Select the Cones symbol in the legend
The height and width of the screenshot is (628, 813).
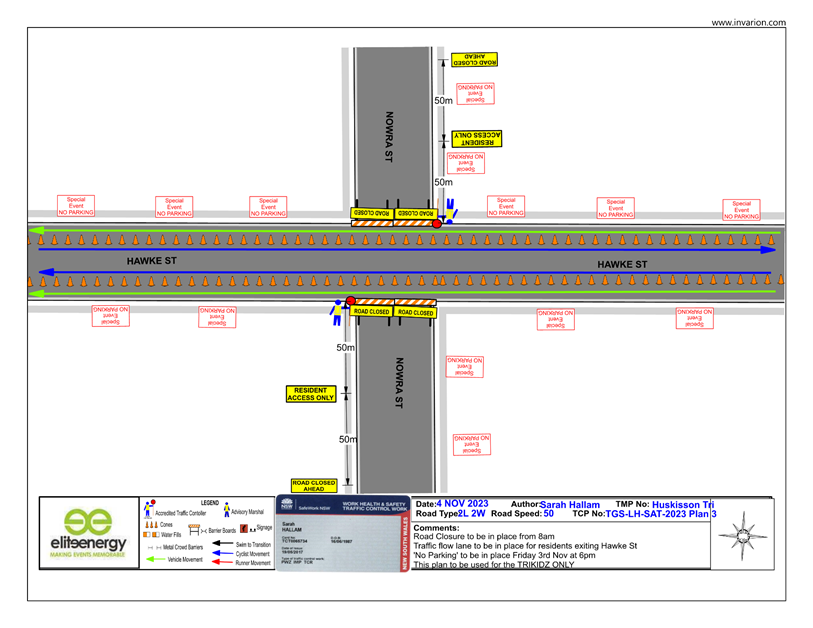[150, 524]
